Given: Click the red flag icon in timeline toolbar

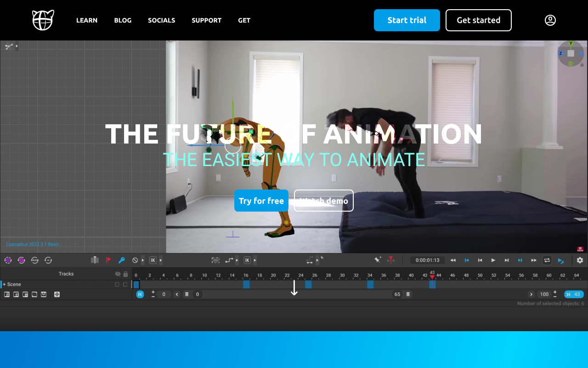Looking at the screenshot, I should [x=108, y=260].
